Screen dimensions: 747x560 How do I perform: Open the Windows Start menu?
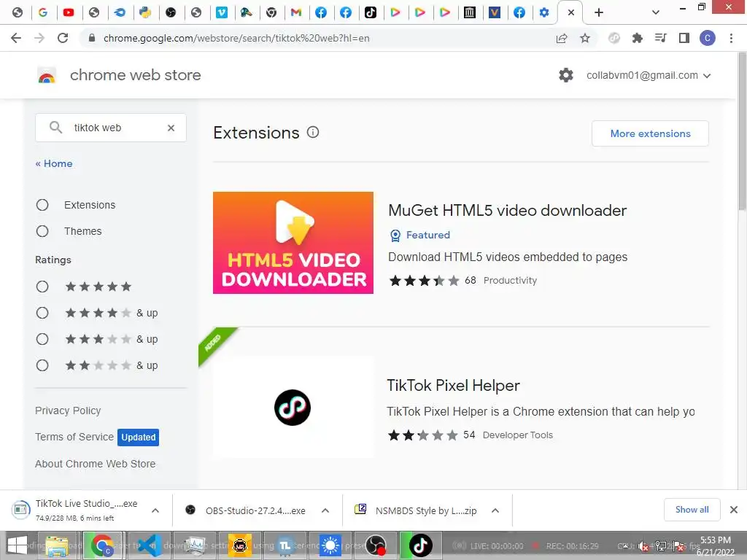click(18, 545)
